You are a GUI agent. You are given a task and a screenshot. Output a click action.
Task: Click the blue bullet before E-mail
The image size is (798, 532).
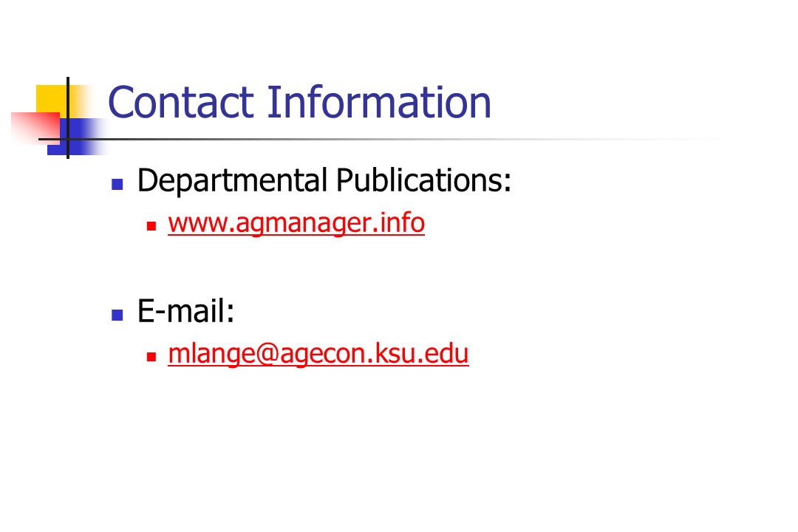pos(117,315)
